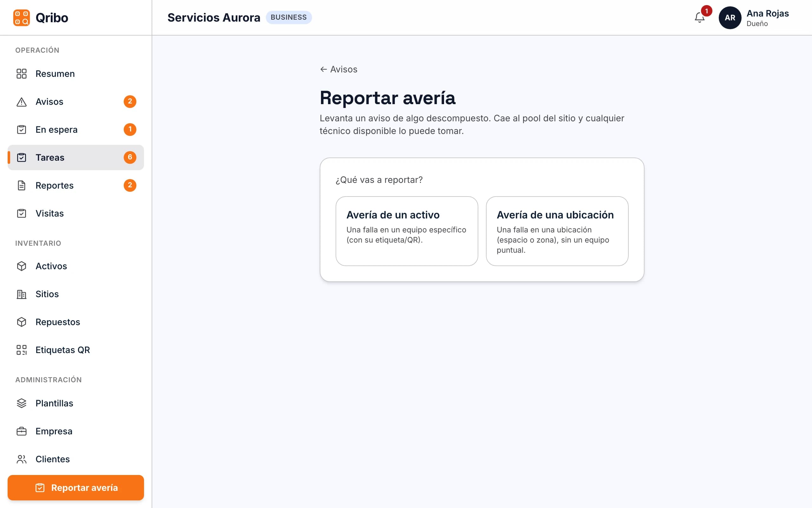Click the En espera clipboard icon
The width and height of the screenshot is (812, 508).
click(x=22, y=129)
